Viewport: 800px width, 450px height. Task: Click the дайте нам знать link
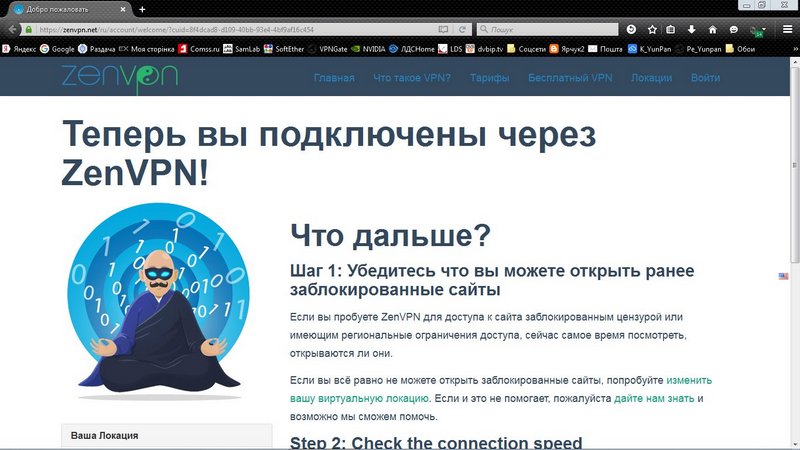tap(654, 398)
